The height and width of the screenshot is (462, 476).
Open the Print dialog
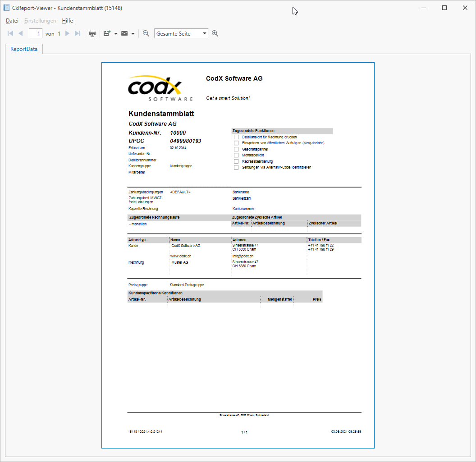[92, 33]
